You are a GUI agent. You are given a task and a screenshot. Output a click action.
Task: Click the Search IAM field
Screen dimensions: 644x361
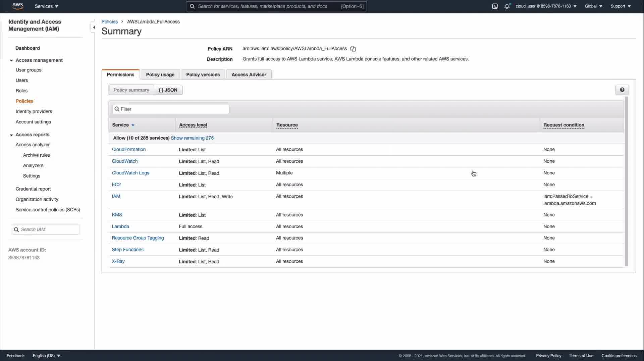[x=46, y=229]
